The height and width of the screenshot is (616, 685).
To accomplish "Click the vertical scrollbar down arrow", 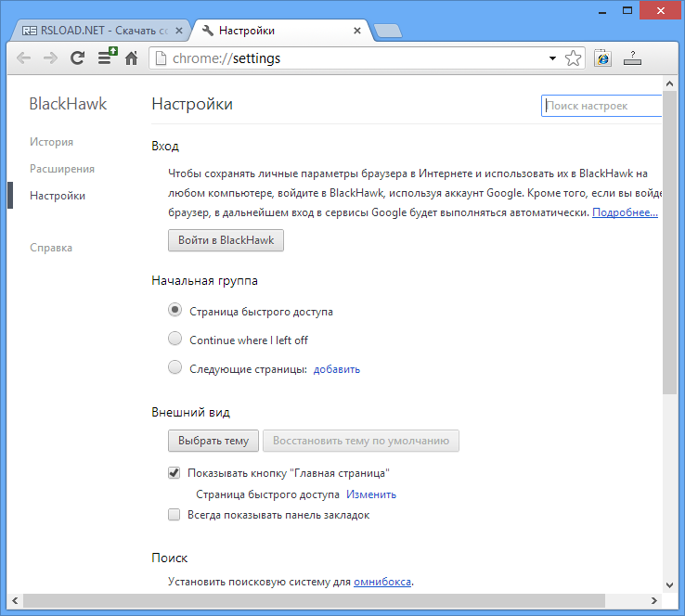I will pos(669,585).
